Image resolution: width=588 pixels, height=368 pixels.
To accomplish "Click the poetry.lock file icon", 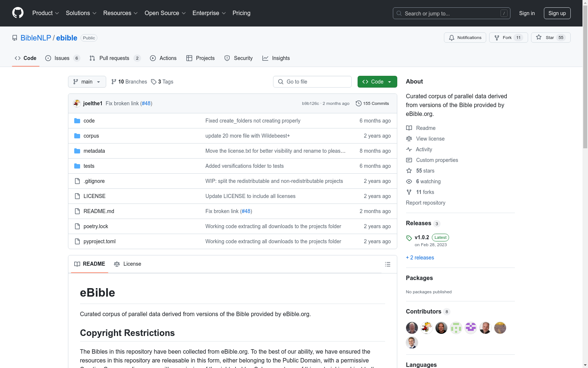I will pyautogui.click(x=77, y=226).
